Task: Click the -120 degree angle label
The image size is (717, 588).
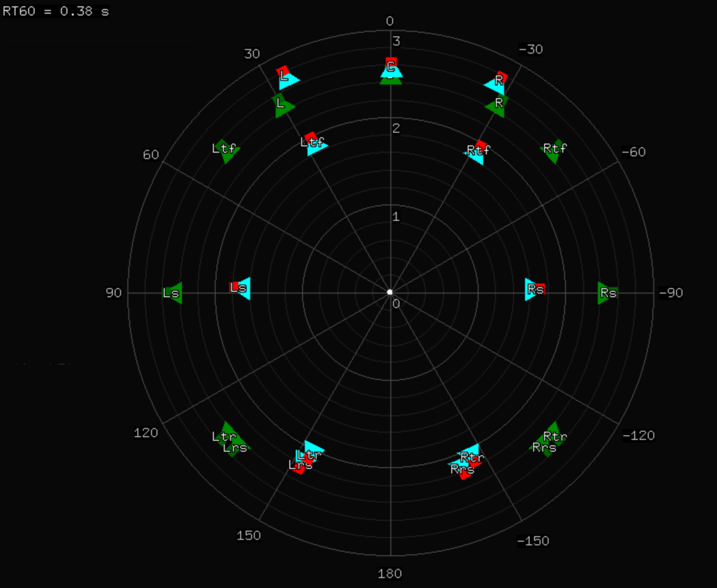Action: (x=639, y=436)
